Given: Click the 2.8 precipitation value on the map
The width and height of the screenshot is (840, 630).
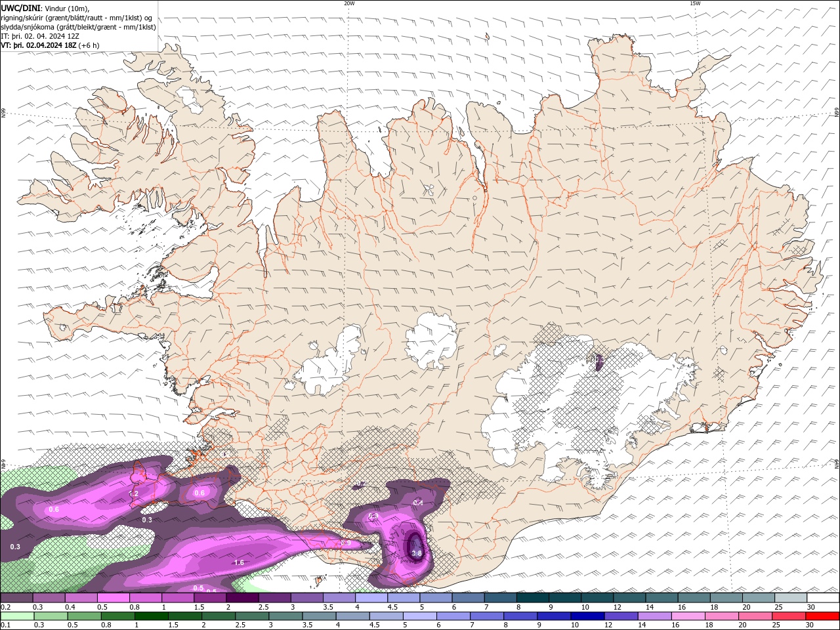Looking at the screenshot, I should point(417,554).
